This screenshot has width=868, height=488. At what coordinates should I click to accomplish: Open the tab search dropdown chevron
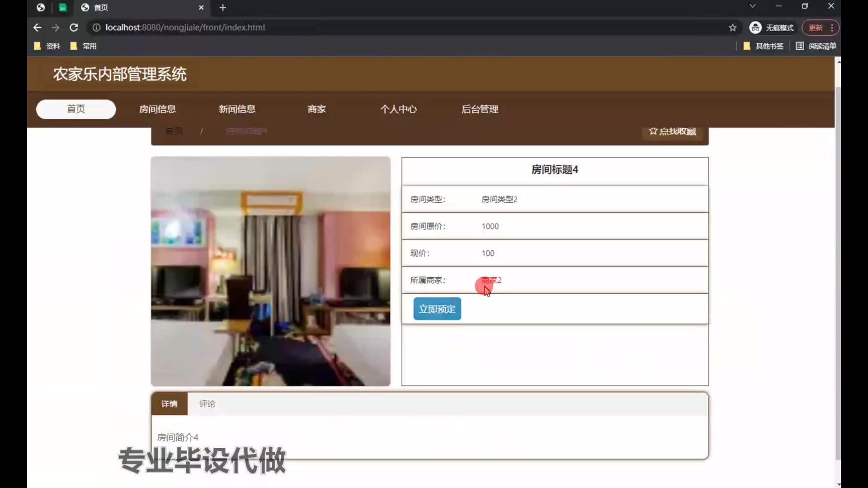click(x=752, y=6)
